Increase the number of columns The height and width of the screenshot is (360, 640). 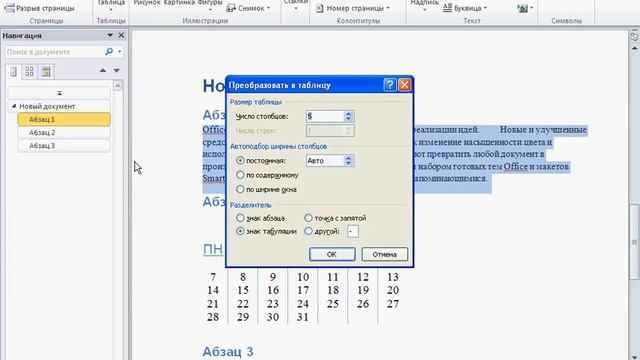(x=348, y=113)
